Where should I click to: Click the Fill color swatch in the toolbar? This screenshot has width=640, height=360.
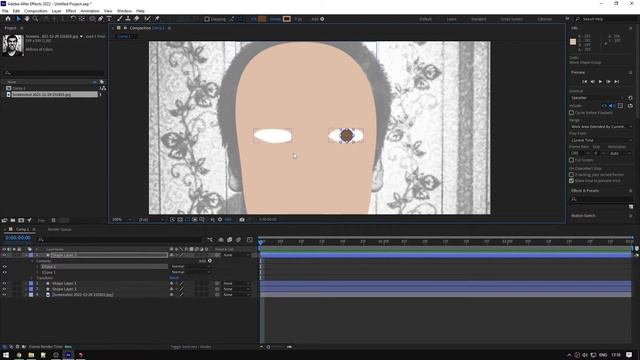(x=262, y=19)
